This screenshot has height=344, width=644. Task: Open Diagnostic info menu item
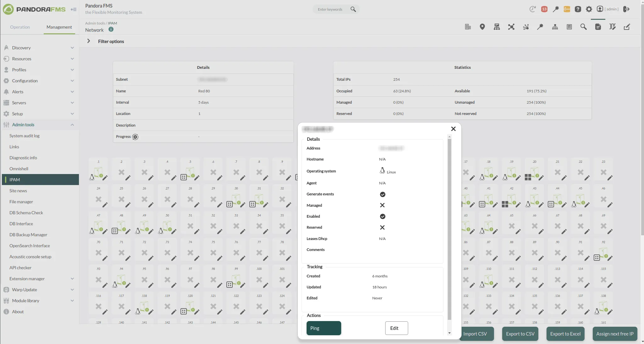coord(23,158)
